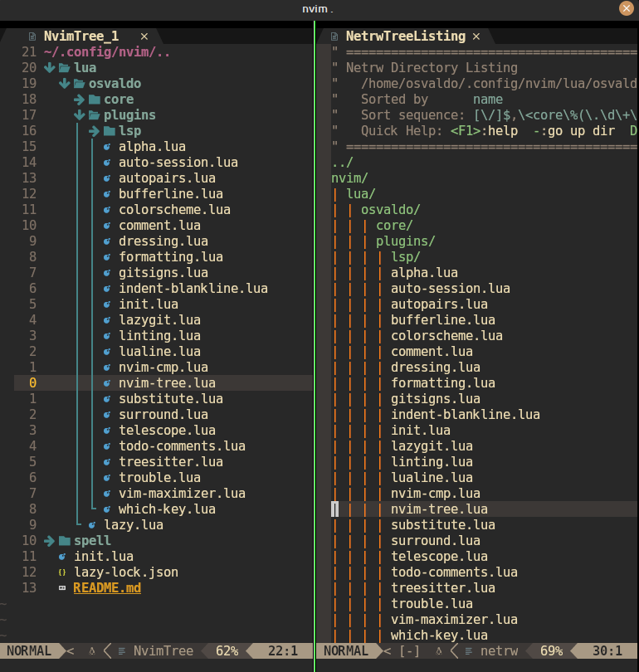Go up via ../ in netrw listing
The height and width of the screenshot is (672, 639).
click(x=343, y=163)
